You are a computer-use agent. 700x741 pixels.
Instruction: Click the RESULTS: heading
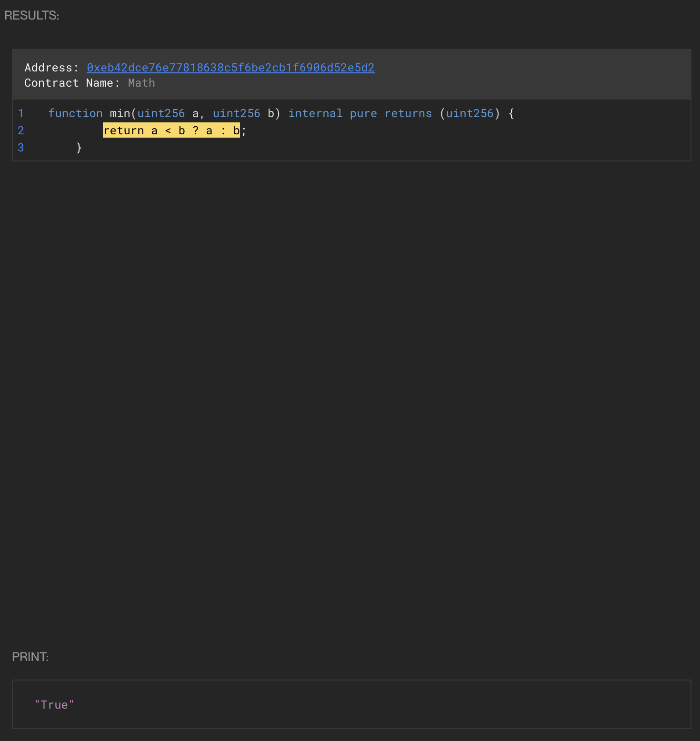point(31,15)
